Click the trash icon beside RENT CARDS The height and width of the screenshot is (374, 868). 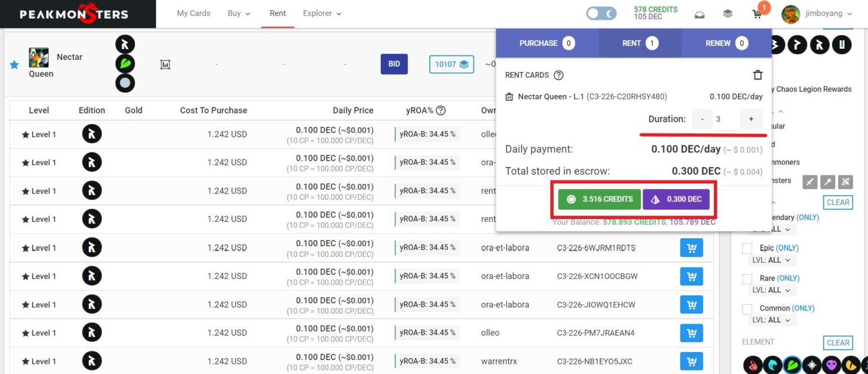(x=758, y=75)
